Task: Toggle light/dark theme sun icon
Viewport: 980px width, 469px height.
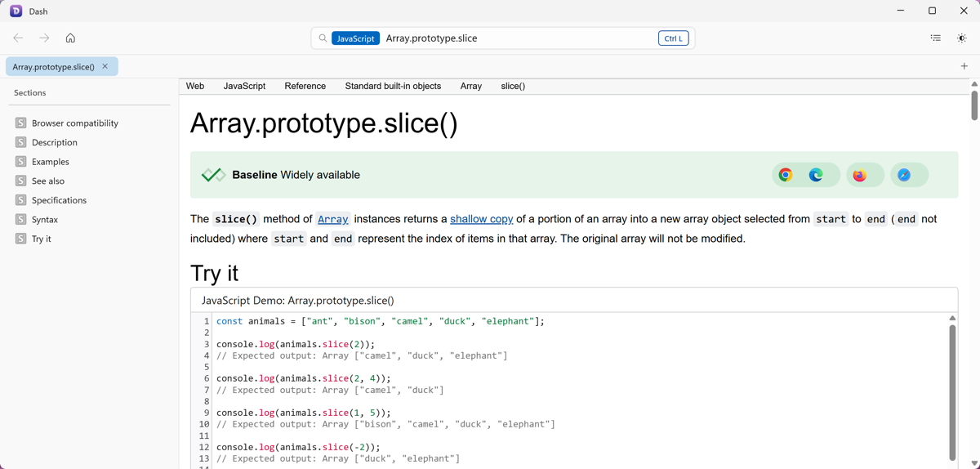Action: [x=962, y=38]
